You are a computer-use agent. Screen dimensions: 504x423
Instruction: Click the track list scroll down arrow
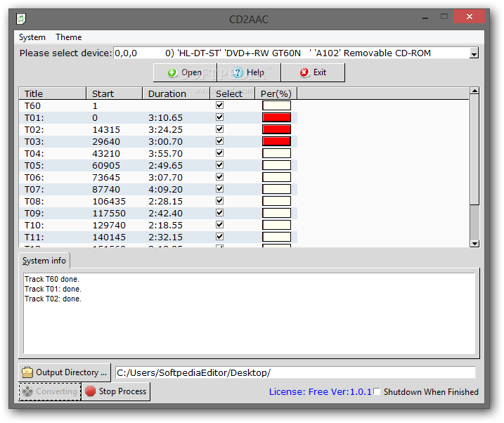(x=474, y=243)
